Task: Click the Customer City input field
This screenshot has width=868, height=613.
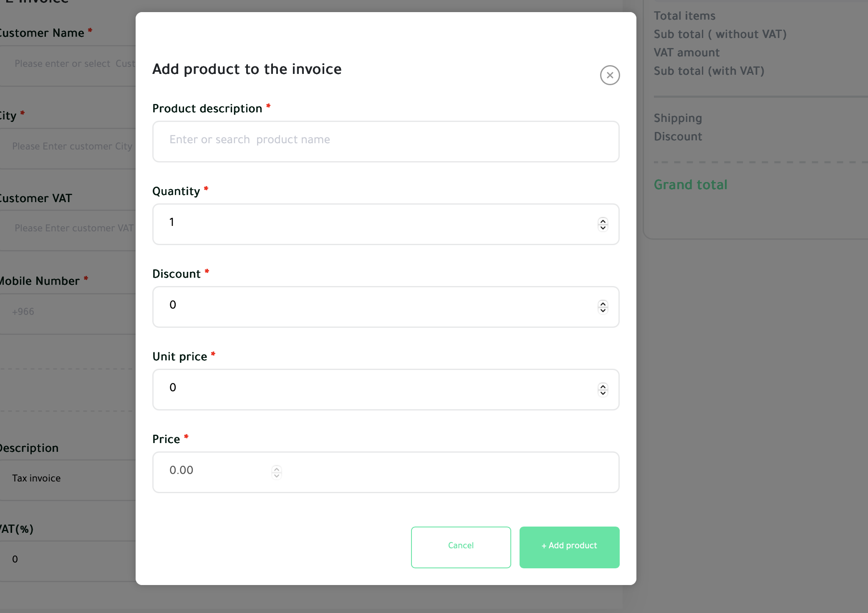Action: click(67, 148)
